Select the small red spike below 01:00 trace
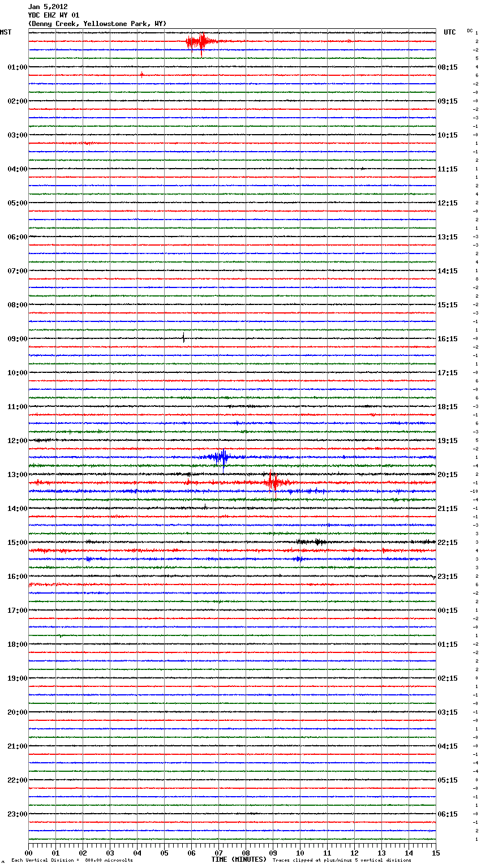Viewport: 481px width, 868px height. [141, 75]
